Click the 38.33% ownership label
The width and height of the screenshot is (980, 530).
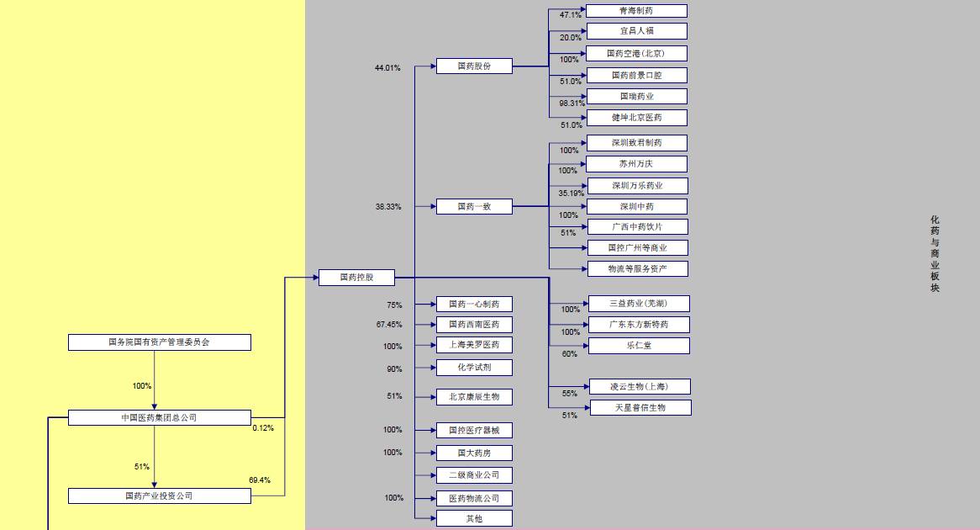pyautogui.click(x=388, y=206)
